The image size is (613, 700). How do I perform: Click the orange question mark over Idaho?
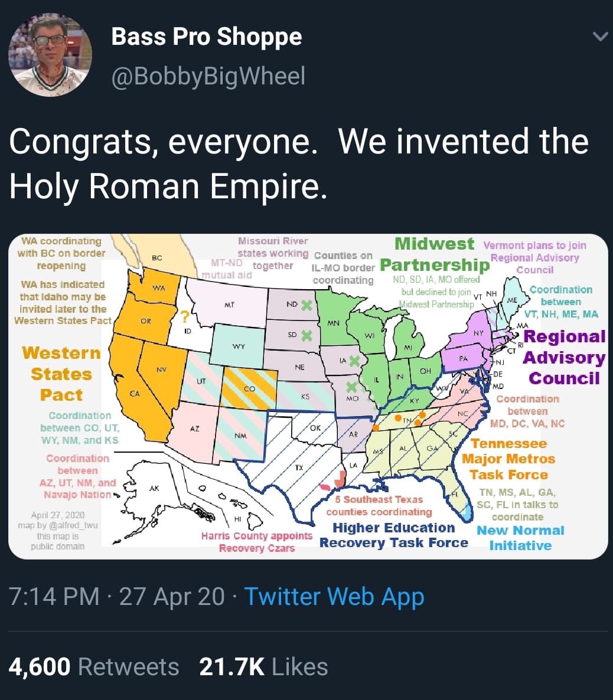coord(184,316)
